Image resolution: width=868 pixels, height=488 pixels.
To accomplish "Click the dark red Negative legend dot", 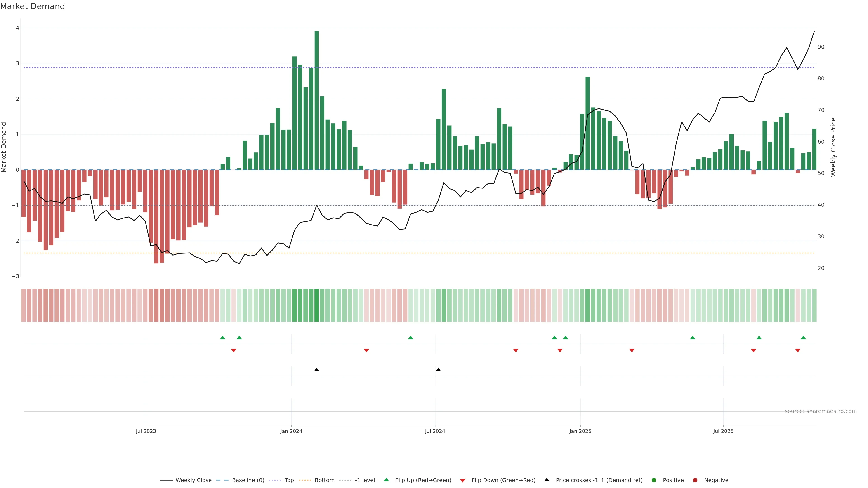I will click(x=695, y=480).
